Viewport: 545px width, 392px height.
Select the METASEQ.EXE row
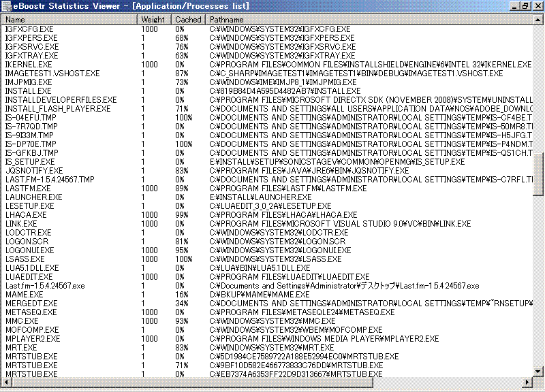pyautogui.click(x=267, y=312)
